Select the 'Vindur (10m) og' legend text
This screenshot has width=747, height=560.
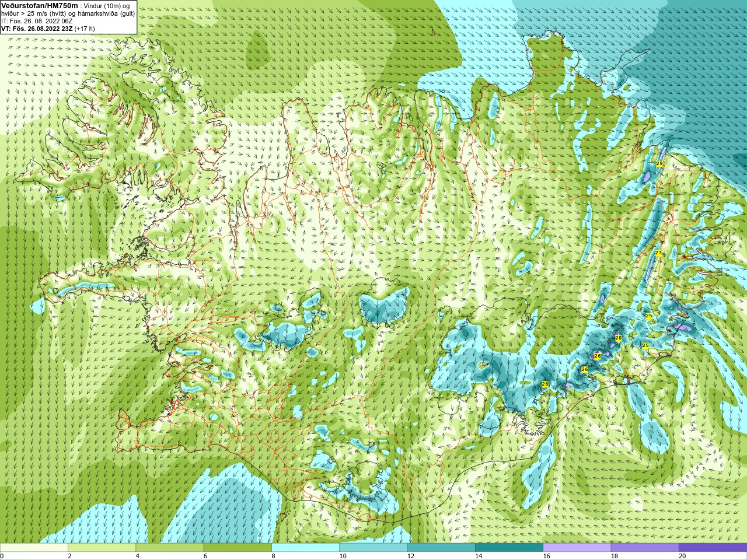[x=107, y=5]
